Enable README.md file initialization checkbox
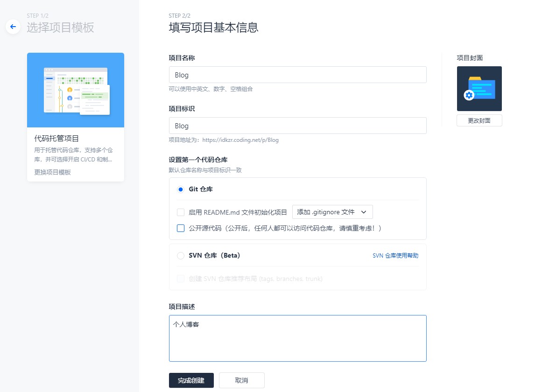The height and width of the screenshot is (392, 535). click(181, 212)
